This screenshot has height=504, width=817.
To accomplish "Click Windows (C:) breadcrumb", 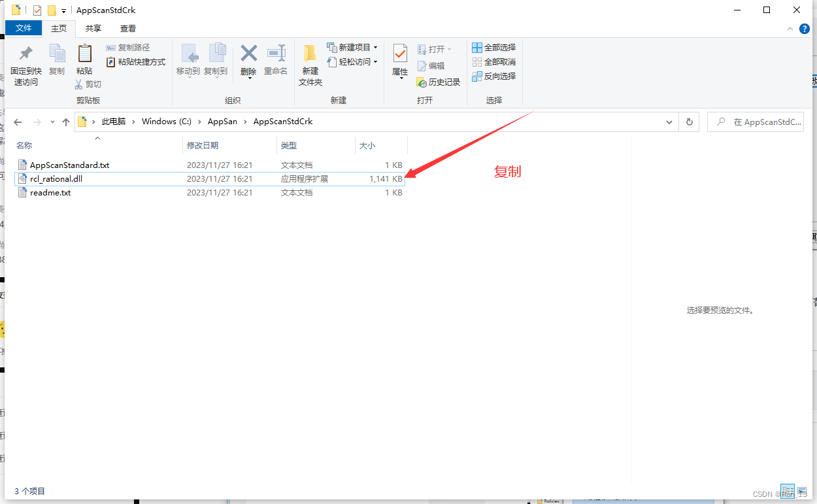I will click(x=167, y=122).
